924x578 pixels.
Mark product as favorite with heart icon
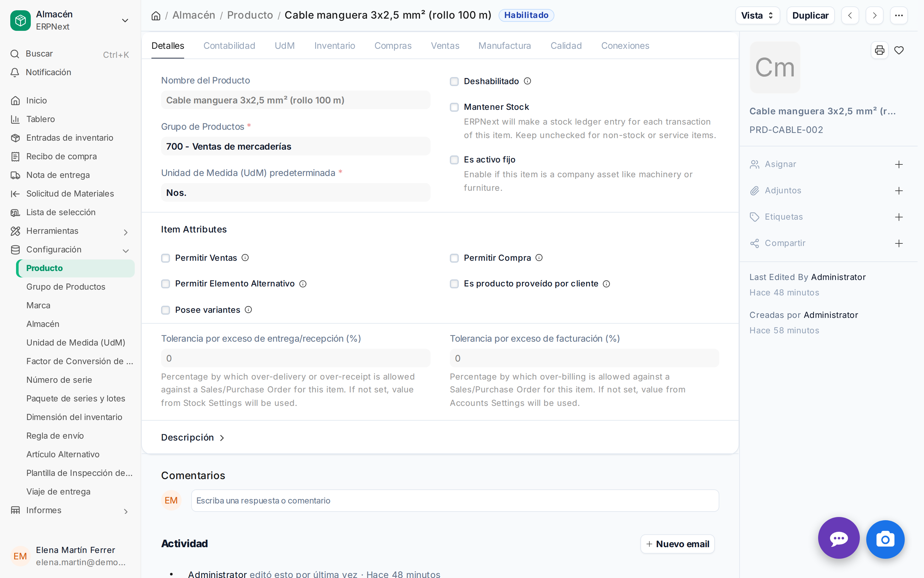click(899, 50)
